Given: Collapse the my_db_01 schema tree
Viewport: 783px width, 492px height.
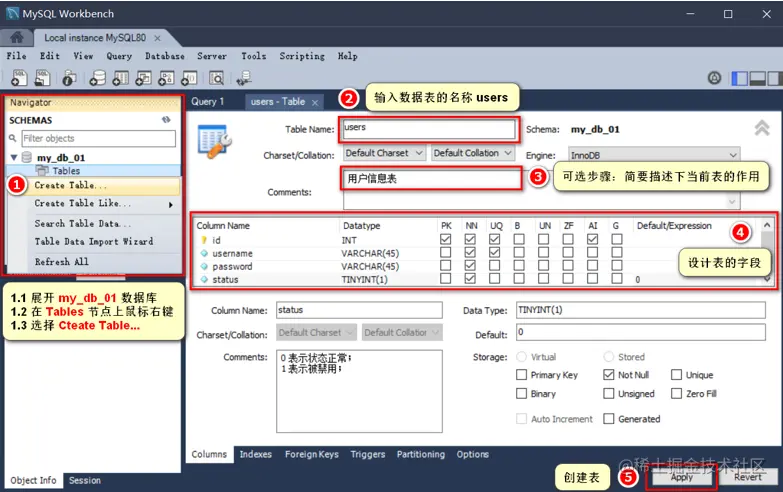Looking at the screenshot, I should point(14,157).
